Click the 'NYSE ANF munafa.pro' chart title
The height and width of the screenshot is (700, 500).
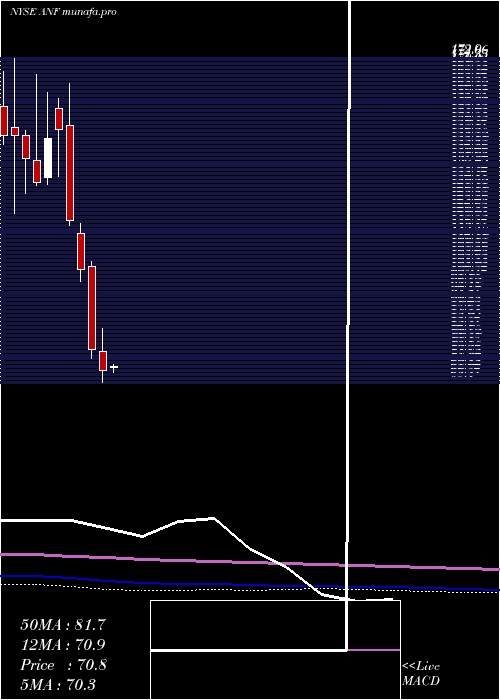click(63, 12)
